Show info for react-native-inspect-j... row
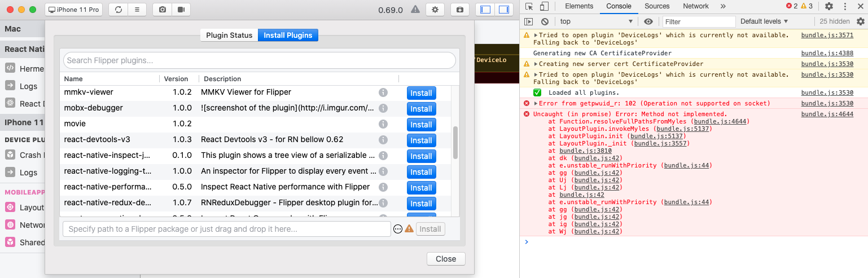 383,156
